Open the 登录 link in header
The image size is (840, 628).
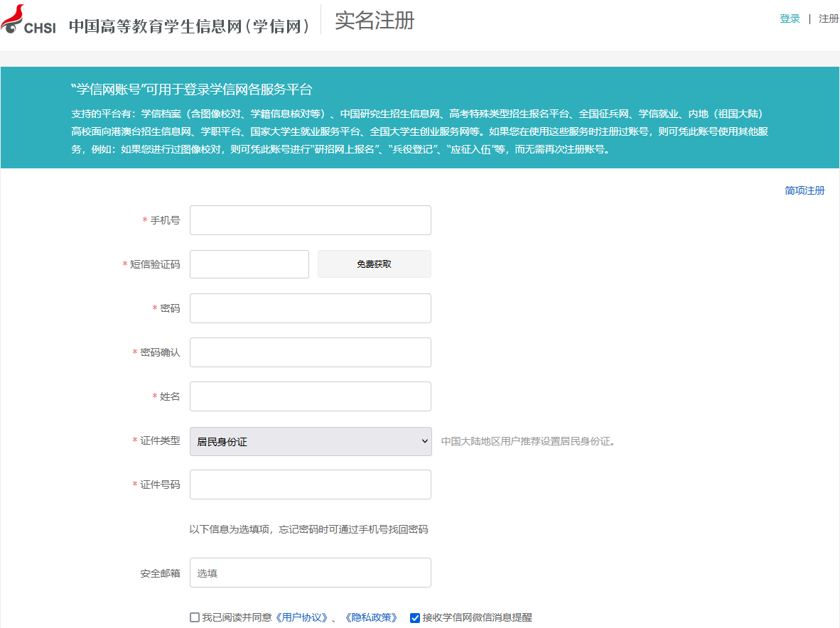pos(790,18)
